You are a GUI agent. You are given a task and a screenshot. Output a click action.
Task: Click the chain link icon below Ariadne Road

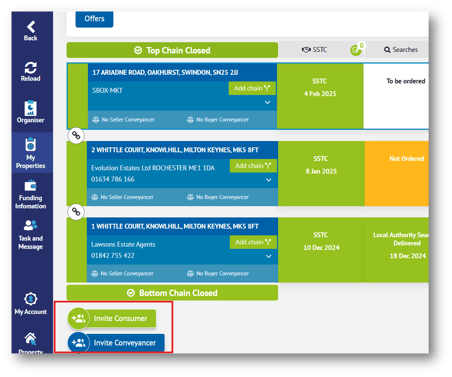click(x=76, y=135)
